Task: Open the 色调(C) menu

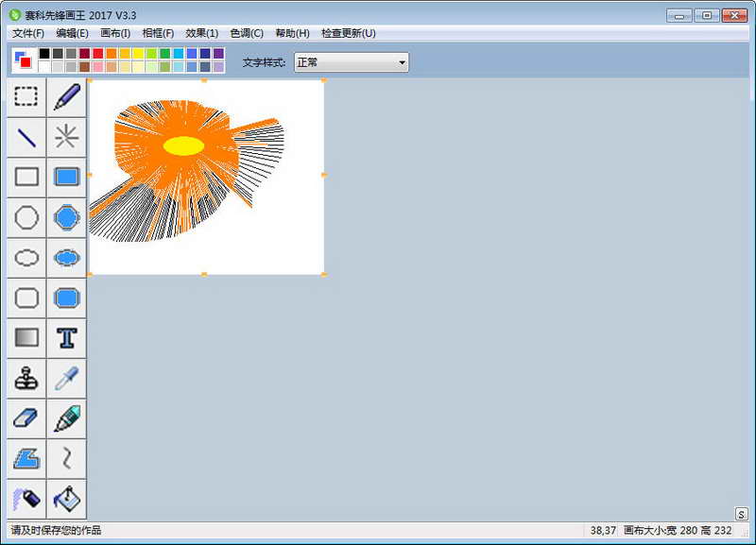Action: [x=247, y=33]
